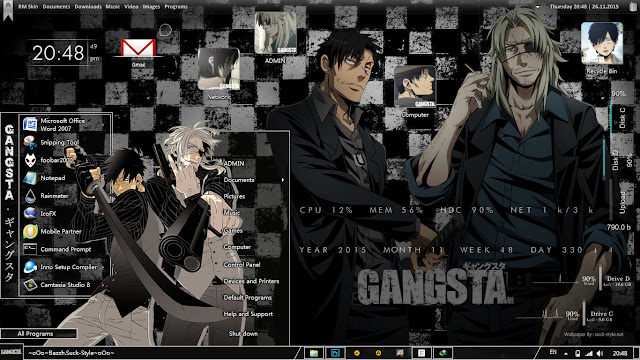
Task: Open the network signal tray icon
Action: tap(589, 353)
